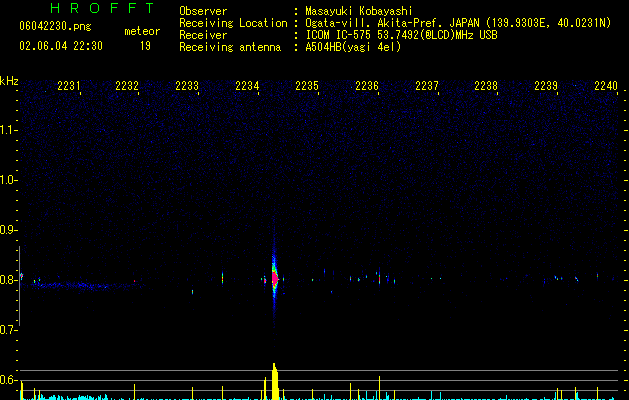The height and width of the screenshot is (400, 629).
Task: Select the filename 06042230.png
Action: 55,26
